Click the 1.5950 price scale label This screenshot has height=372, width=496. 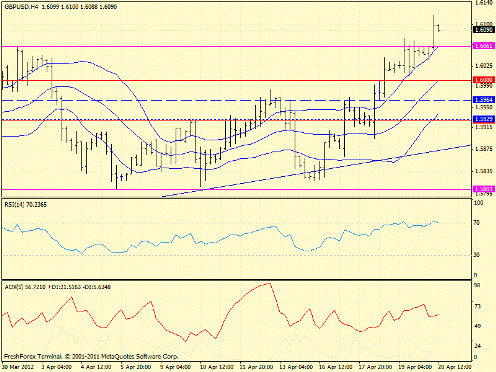pyautogui.click(x=483, y=107)
